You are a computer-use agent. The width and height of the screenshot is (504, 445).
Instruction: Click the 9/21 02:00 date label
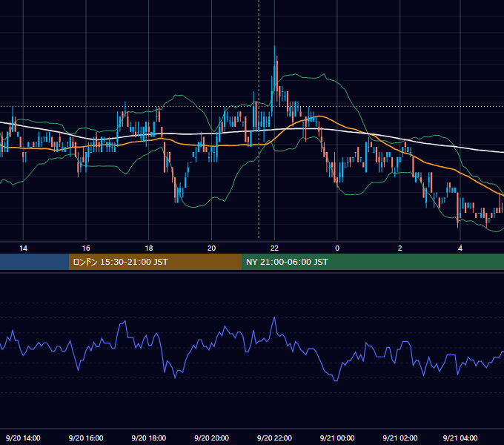coord(399,438)
